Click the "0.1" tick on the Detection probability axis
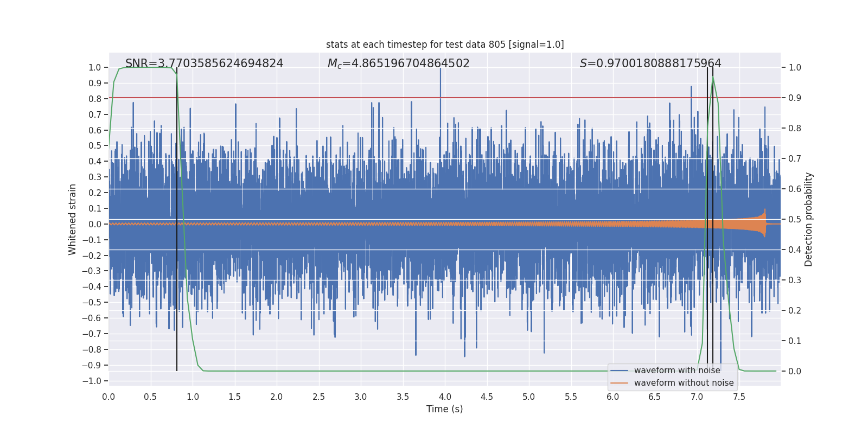Image resolution: width=868 pixels, height=434 pixels. coord(795,341)
